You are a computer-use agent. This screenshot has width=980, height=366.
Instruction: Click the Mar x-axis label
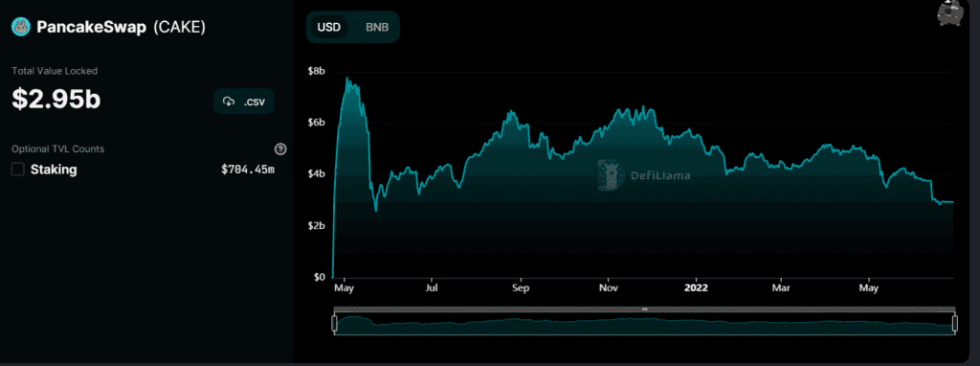click(781, 288)
